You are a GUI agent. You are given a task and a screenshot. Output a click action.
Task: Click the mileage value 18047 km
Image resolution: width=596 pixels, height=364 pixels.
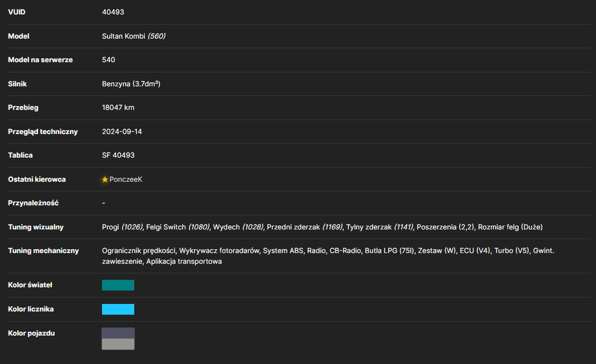[x=118, y=107]
